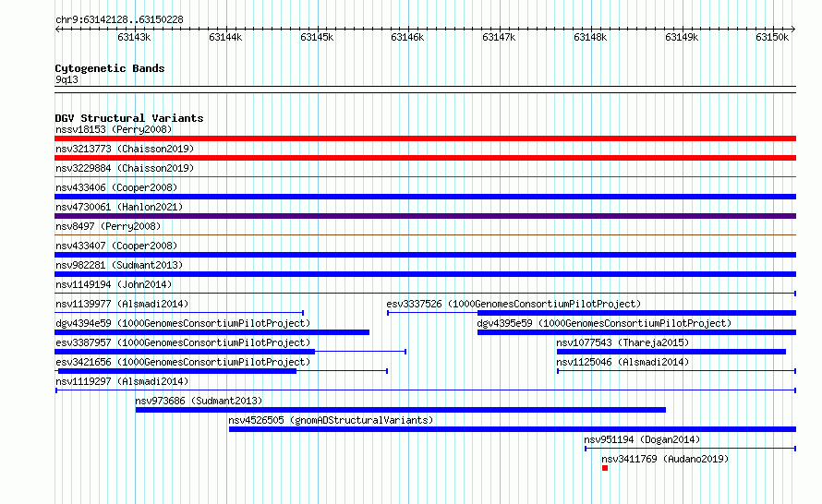The width and height of the screenshot is (822, 504).
Task: Select the blue bar under nsv433407
Action: click(425, 255)
